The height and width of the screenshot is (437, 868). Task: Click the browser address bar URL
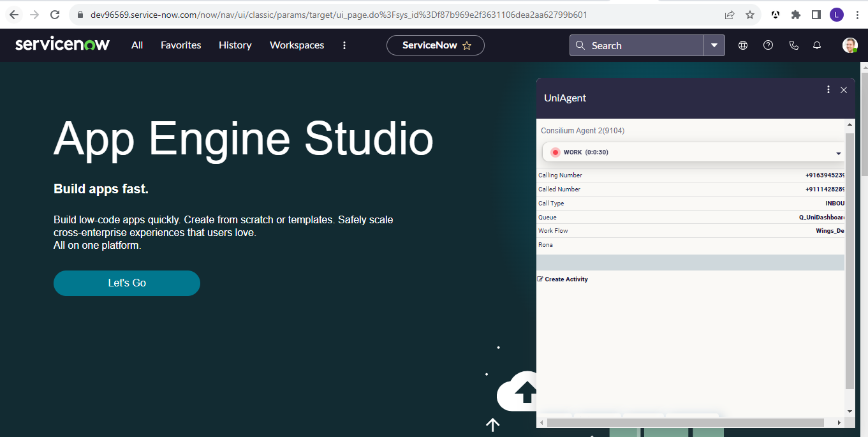tap(339, 15)
